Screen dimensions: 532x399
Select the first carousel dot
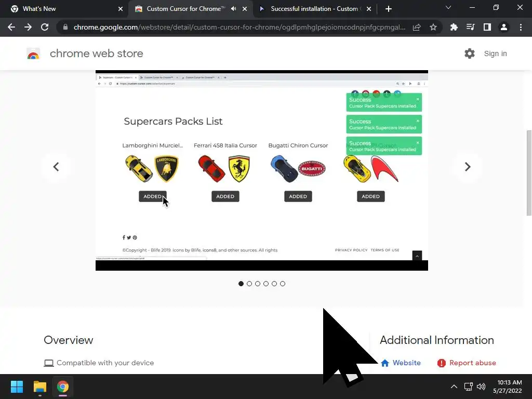tap(241, 284)
